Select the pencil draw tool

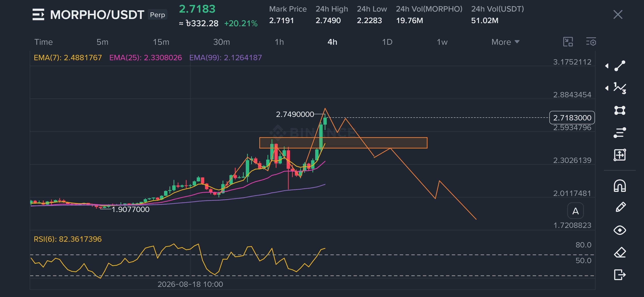(621, 207)
